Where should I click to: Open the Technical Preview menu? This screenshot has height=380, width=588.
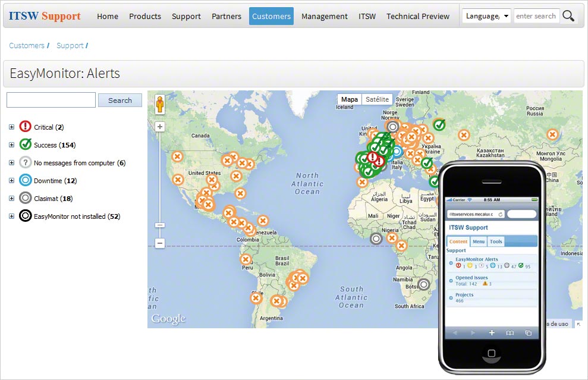coord(418,16)
